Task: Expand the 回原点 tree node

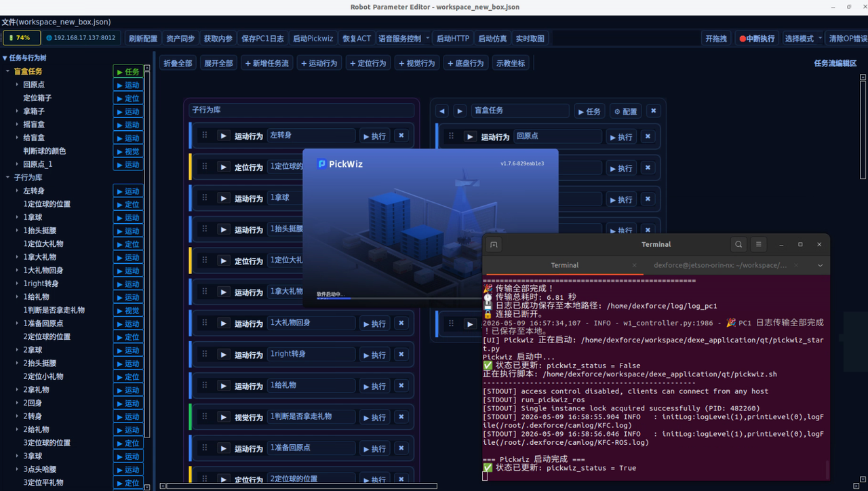Action: coord(17,85)
